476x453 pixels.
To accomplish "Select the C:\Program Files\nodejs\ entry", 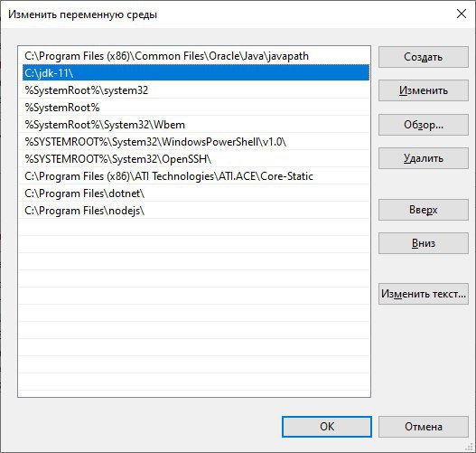I will click(196, 211).
